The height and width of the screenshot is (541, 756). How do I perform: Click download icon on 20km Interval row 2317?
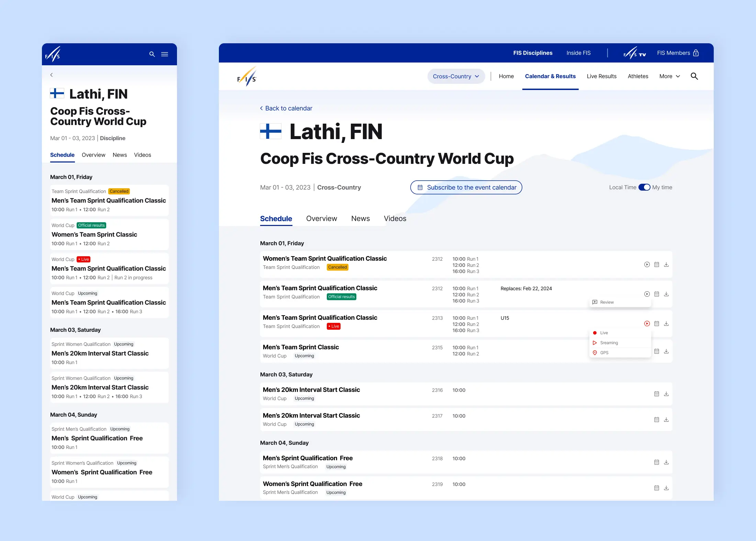coord(666,420)
